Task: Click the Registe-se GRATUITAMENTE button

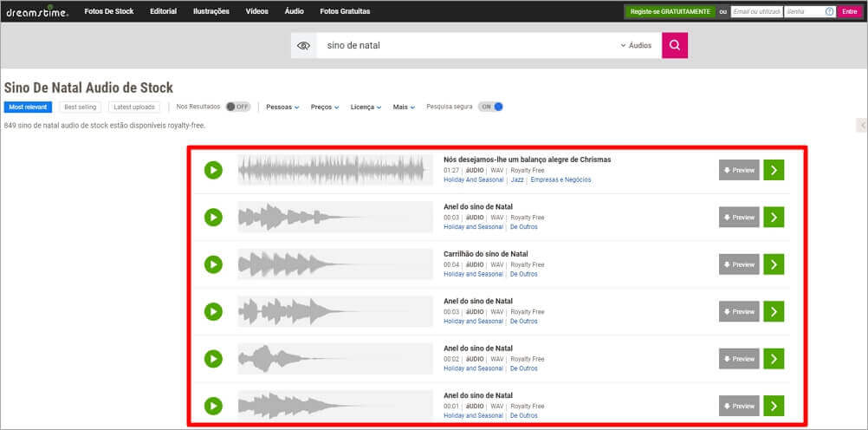Action: pyautogui.click(x=670, y=11)
